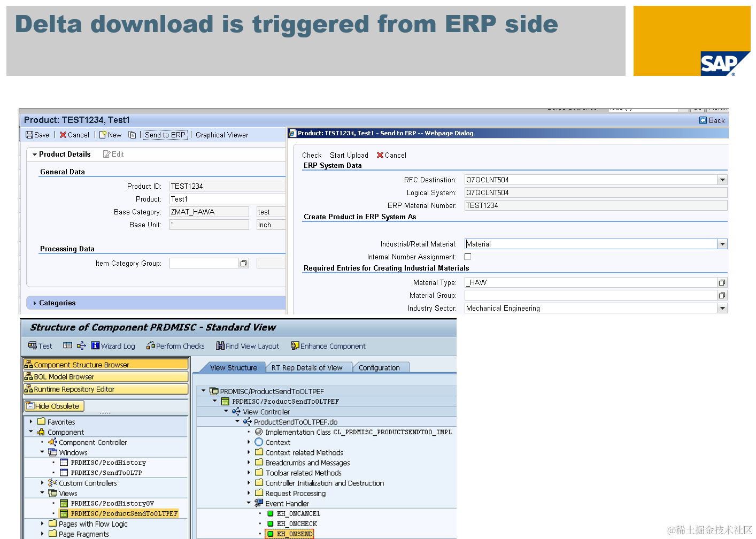This screenshot has width=756, height=539.
Task: Collapse the Component tree node
Action: tap(31, 432)
